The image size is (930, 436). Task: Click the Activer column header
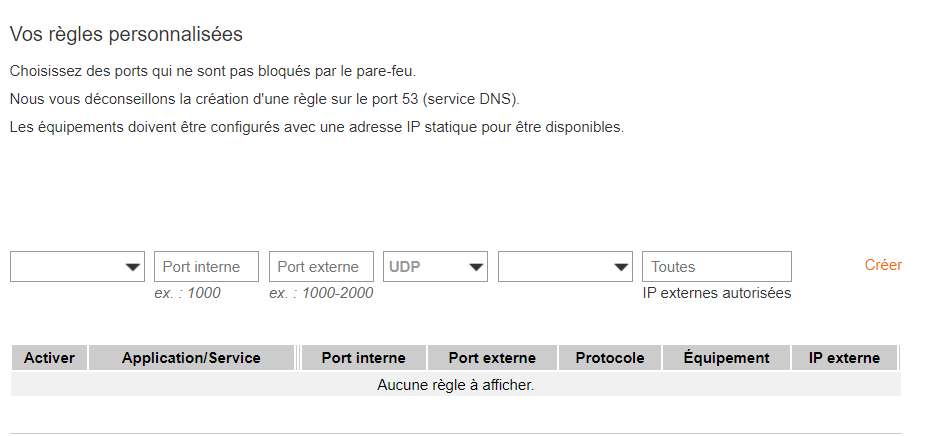50,358
